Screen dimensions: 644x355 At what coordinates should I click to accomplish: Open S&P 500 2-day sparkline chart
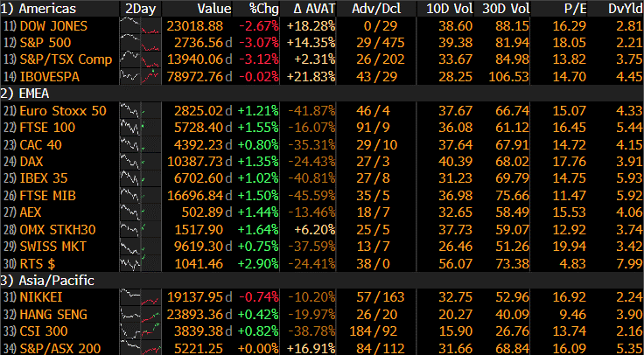pyautogui.click(x=140, y=43)
